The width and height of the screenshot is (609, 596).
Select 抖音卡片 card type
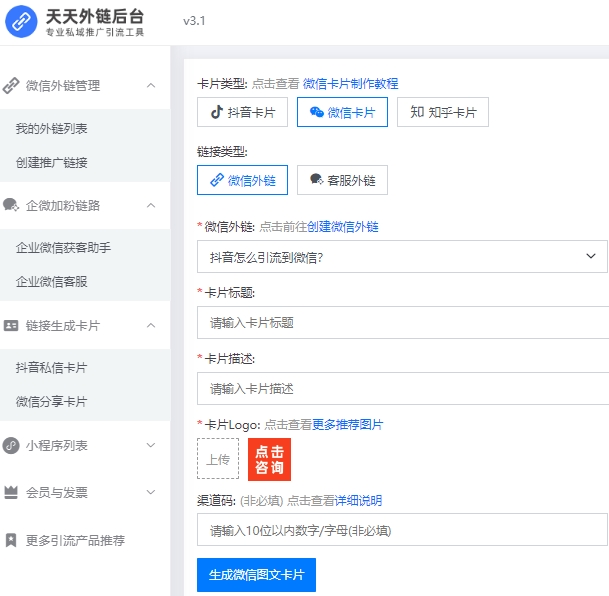click(x=242, y=112)
